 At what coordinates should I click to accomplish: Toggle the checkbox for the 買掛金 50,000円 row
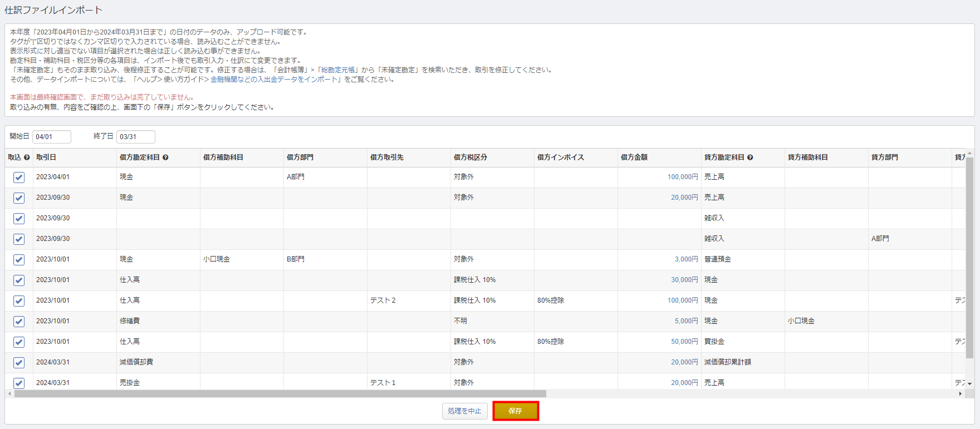point(19,342)
